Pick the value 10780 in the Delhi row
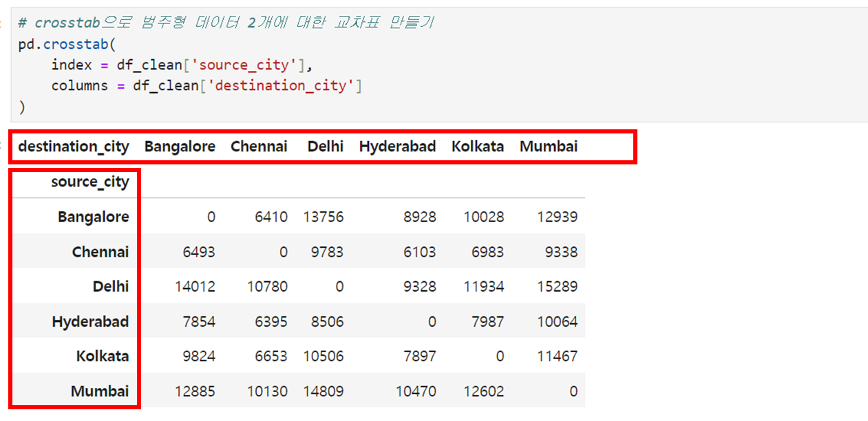 coord(268,286)
